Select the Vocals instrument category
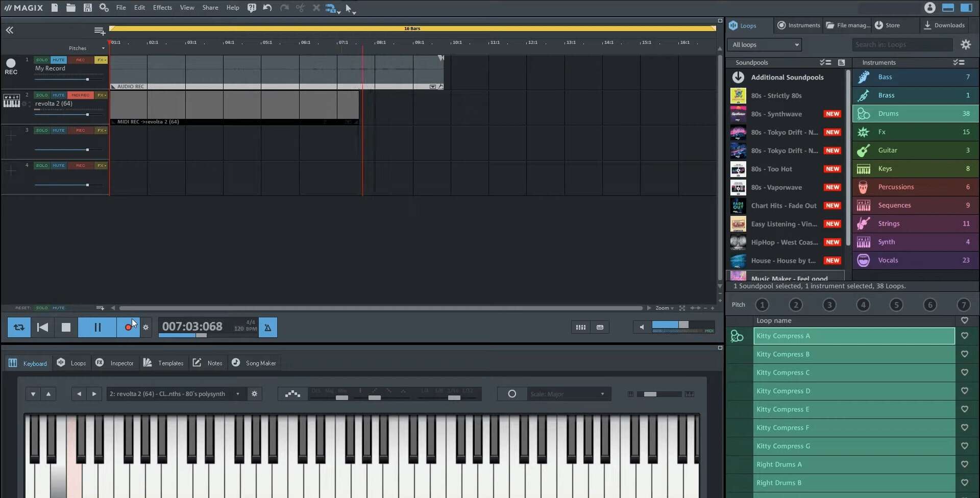The width and height of the screenshot is (980, 498). click(915, 260)
